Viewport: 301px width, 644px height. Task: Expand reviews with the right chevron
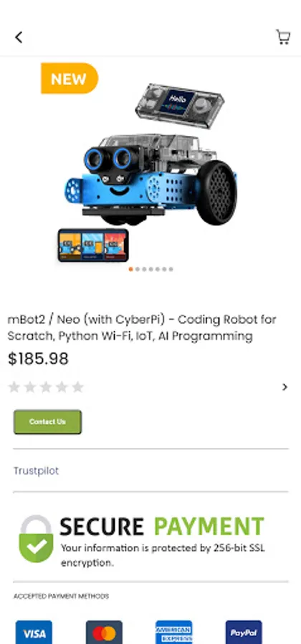coord(285,387)
